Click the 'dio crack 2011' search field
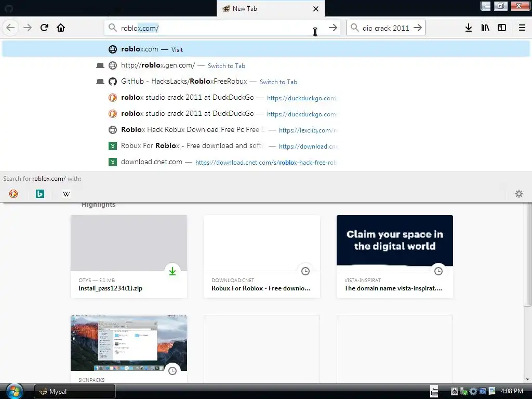 coord(386,28)
